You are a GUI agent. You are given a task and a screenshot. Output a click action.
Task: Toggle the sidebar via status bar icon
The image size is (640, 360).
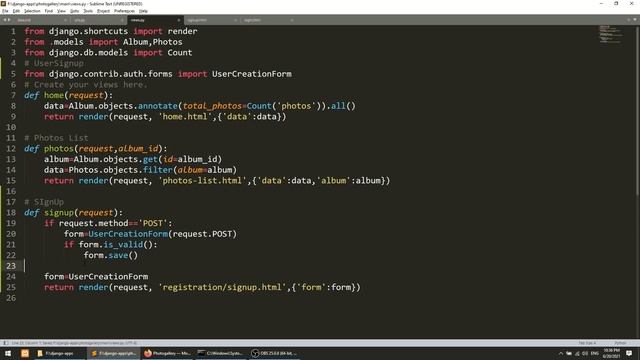click(x=5, y=343)
